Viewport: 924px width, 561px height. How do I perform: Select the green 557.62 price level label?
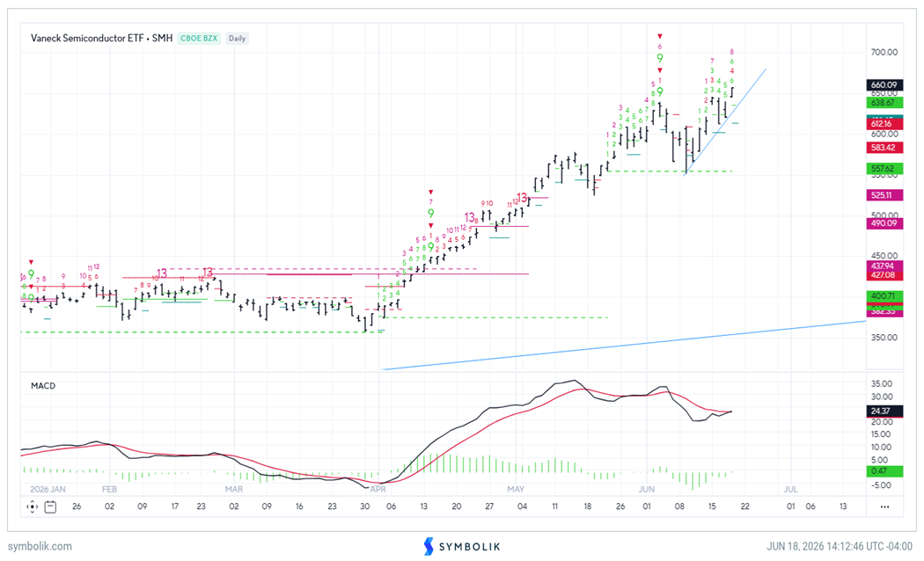pyautogui.click(x=884, y=168)
